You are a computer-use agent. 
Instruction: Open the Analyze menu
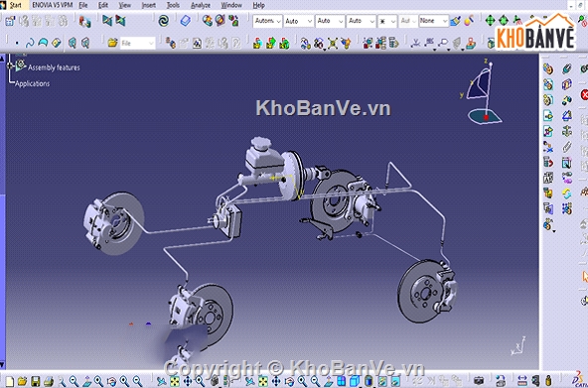click(x=201, y=5)
